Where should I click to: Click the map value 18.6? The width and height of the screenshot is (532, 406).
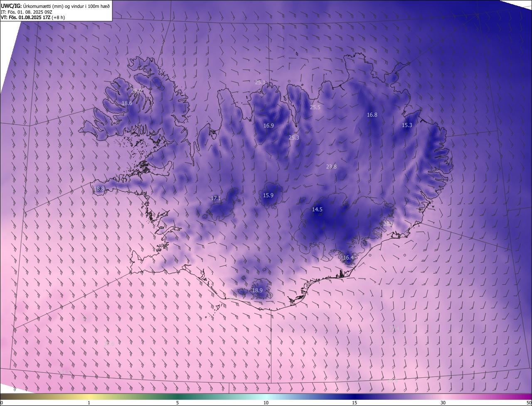[x=127, y=103]
